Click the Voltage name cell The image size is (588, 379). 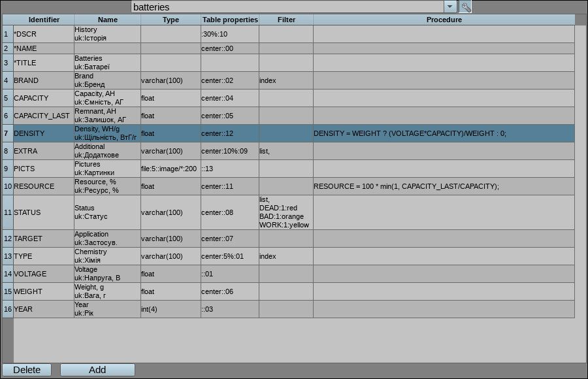107,274
